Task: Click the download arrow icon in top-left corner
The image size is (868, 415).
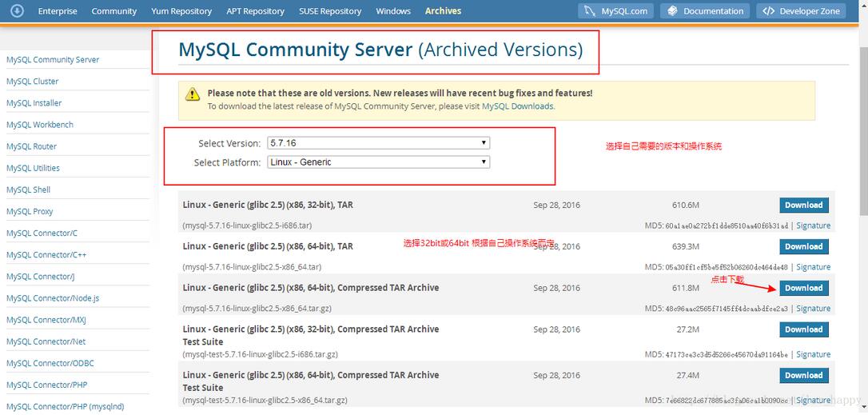Action: (x=17, y=11)
